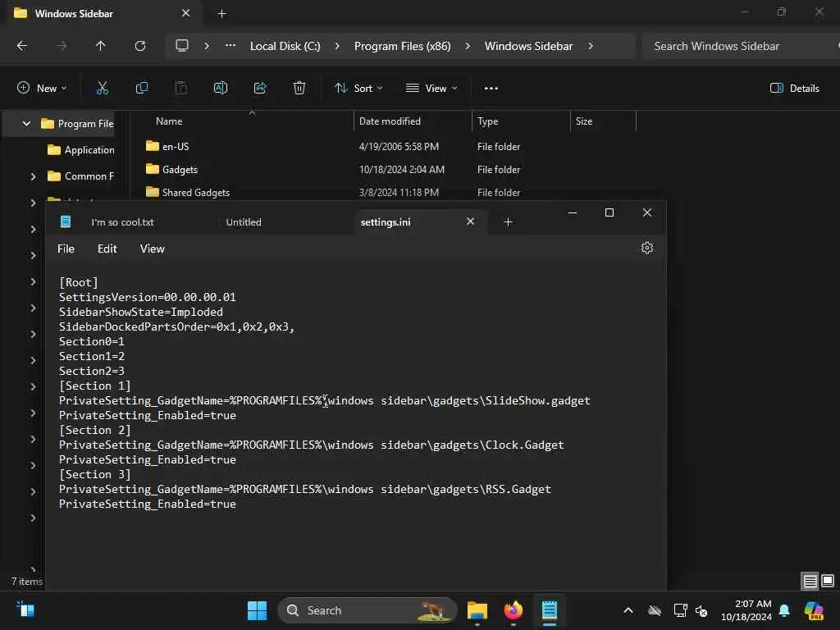Focus the Search Windows Sidebar field
This screenshot has width=840, height=630.
click(x=741, y=46)
